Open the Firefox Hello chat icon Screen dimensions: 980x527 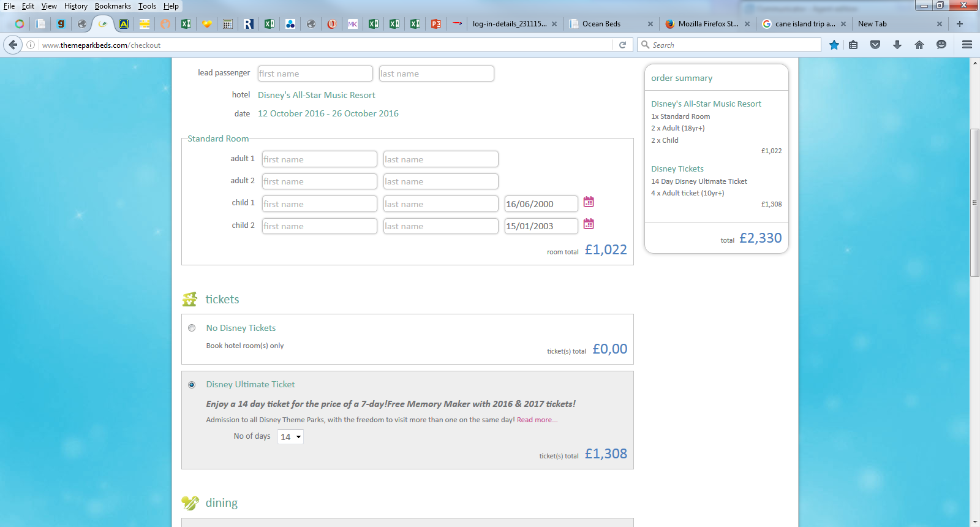941,45
